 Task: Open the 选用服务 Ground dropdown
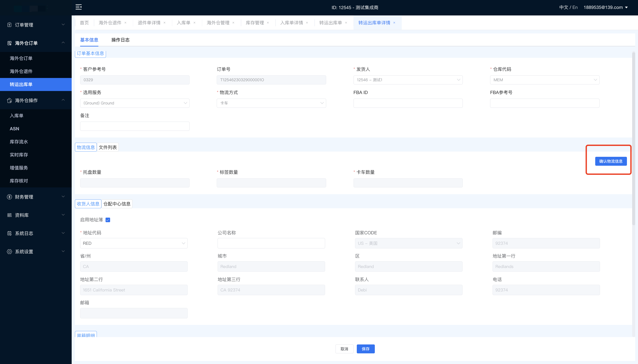pyautogui.click(x=135, y=103)
